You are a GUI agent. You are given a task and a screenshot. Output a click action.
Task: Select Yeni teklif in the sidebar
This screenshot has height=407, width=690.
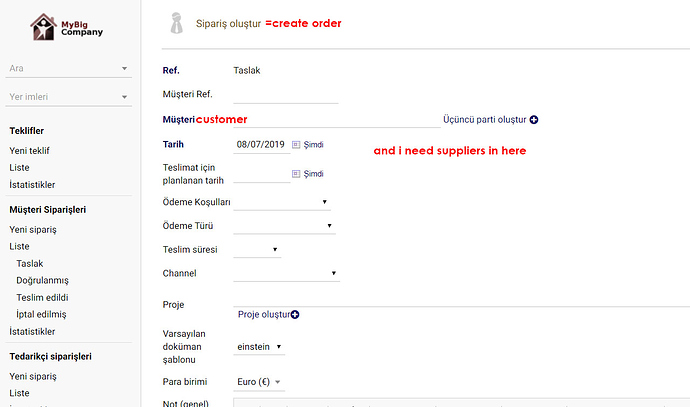(30, 150)
